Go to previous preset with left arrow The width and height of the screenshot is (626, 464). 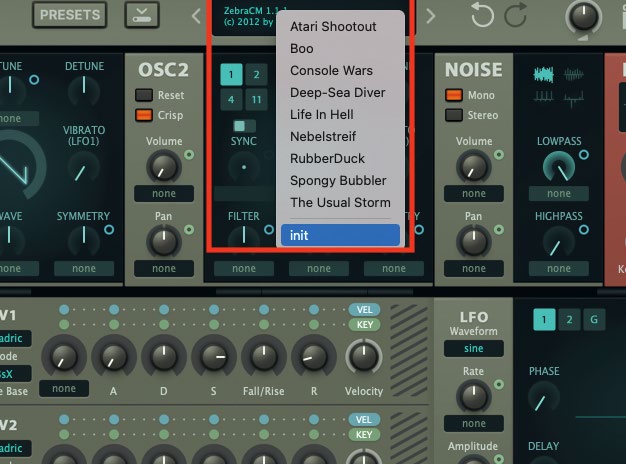196,15
